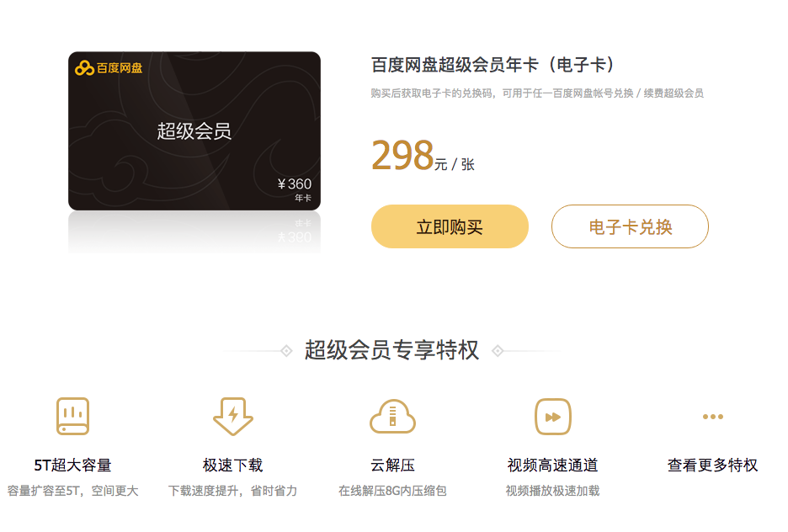The image size is (788, 532).
Task: Click the 298元 price text
Action: [x=409, y=155]
